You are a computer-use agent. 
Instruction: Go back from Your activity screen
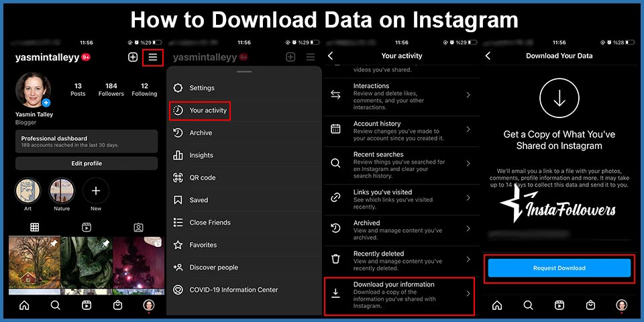click(x=331, y=56)
